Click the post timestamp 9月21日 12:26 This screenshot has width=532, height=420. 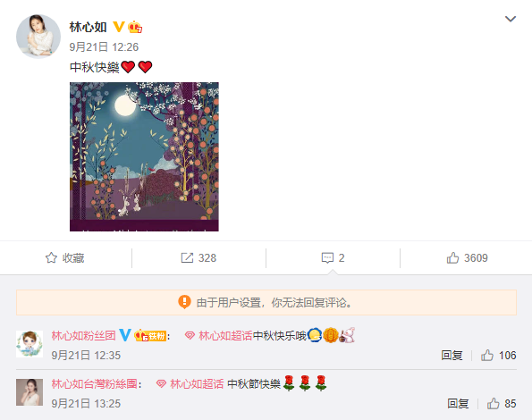pos(104,46)
